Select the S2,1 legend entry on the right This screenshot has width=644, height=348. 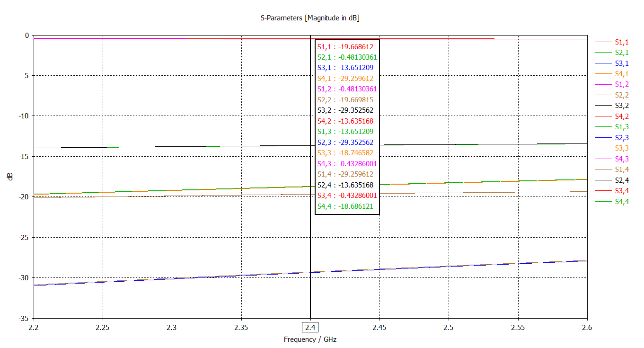621,53
